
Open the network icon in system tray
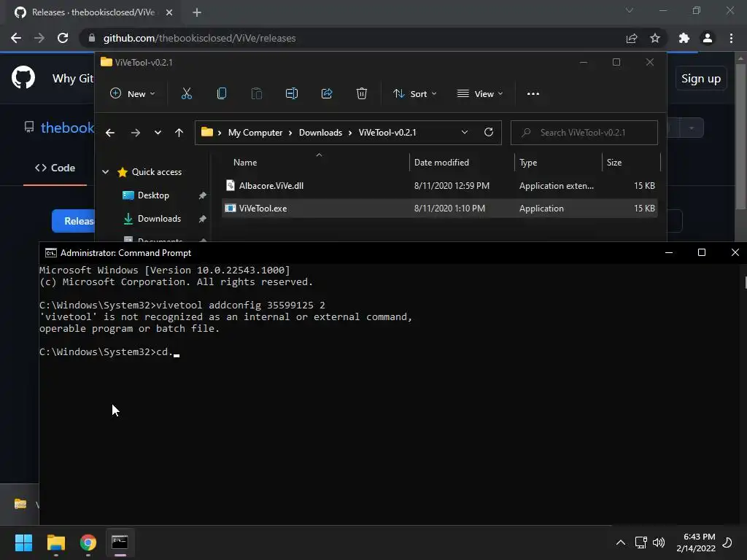[640, 542]
